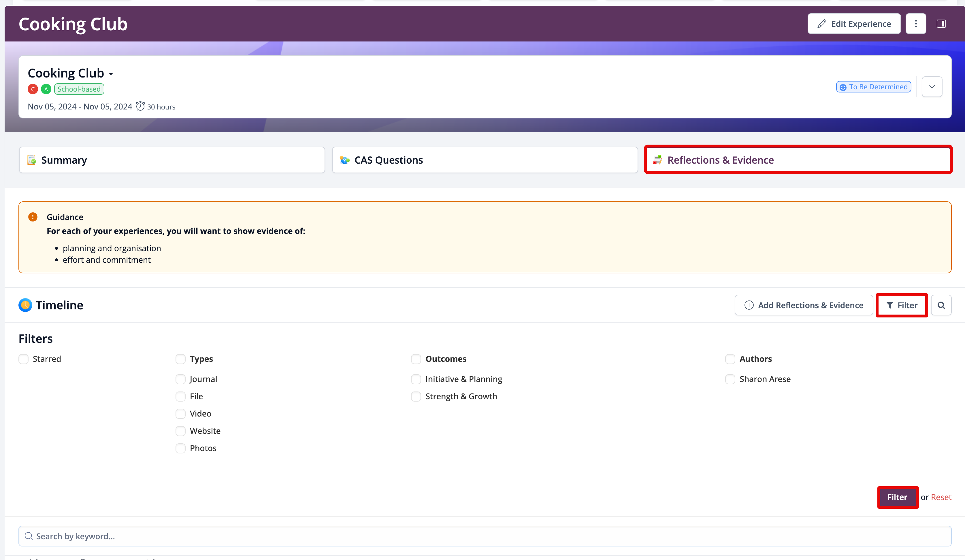Toggle the sidebar panel icon
This screenshot has height=560, width=965.
point(941,24)
